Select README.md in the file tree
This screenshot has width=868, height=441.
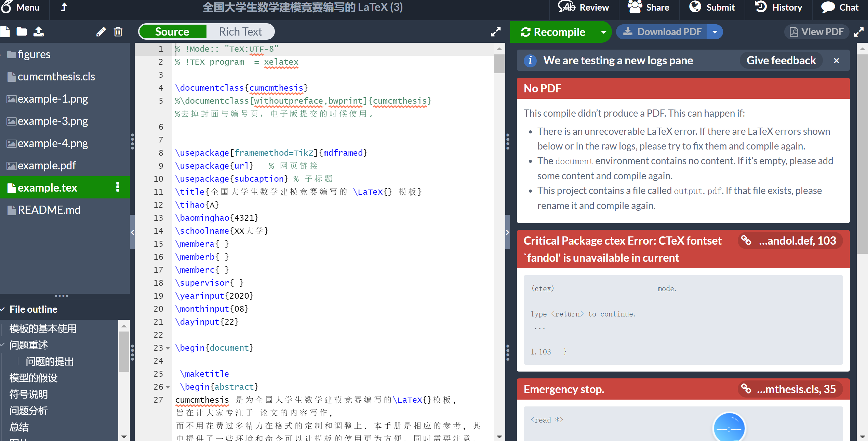pos(49,210)
